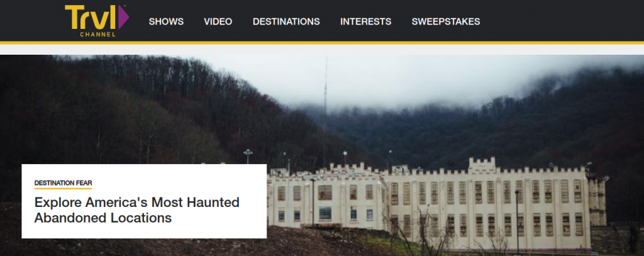644x256 pixels.
Task: Open the SWEEPSTAKES page
Action: pos(446,22)
